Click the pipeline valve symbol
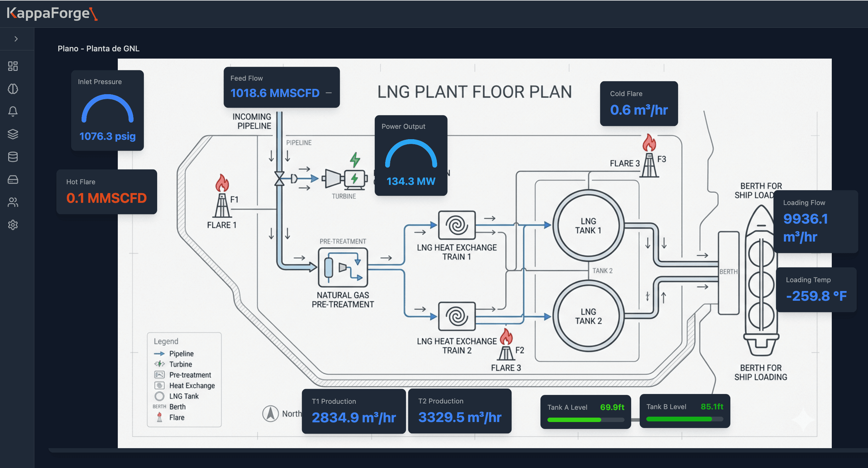Image resolution: width=868 pixels, height=468 pixels. tap(279, 179)
